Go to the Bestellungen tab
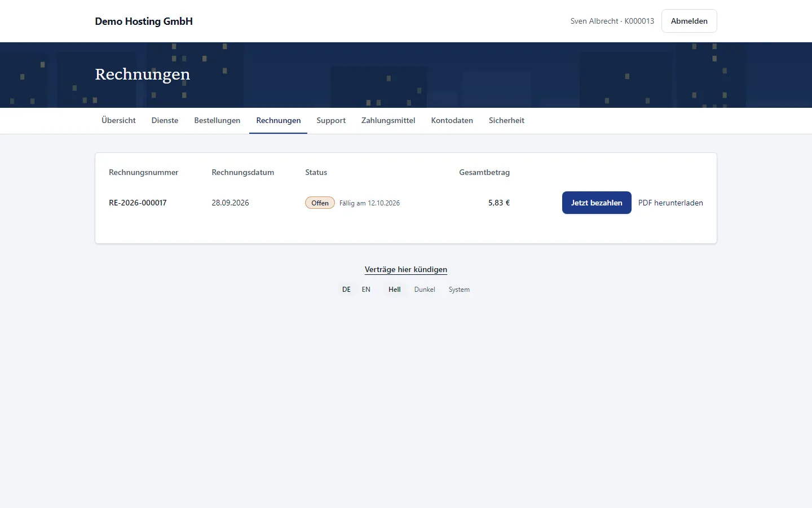The height and width of the screenshot is (508, 812). coord(217,120)
